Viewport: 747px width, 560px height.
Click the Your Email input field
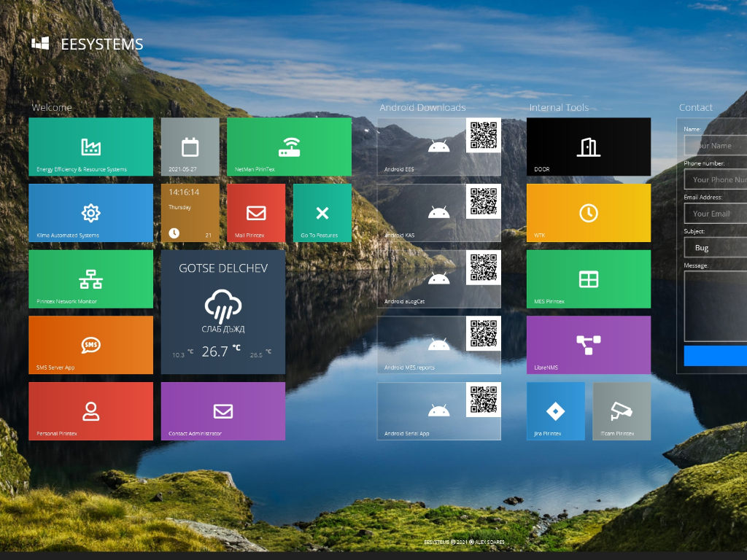(716, 214)
